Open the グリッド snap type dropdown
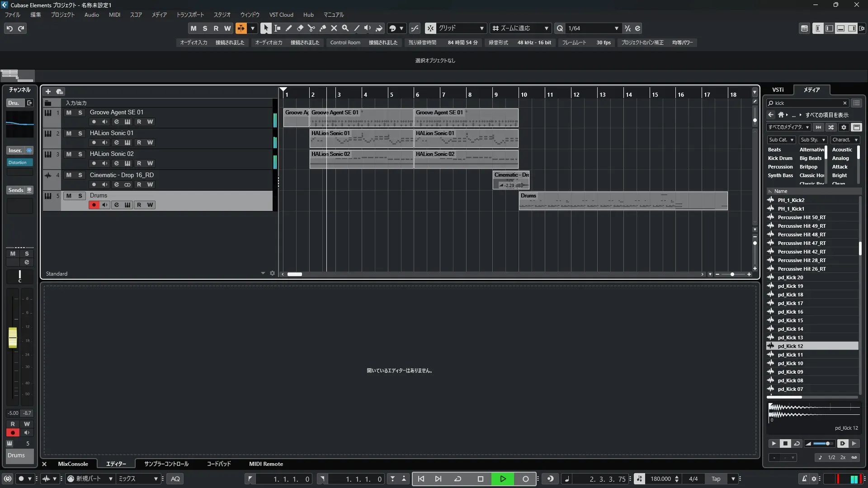This screenshot has width=868, height=488. 481,28
